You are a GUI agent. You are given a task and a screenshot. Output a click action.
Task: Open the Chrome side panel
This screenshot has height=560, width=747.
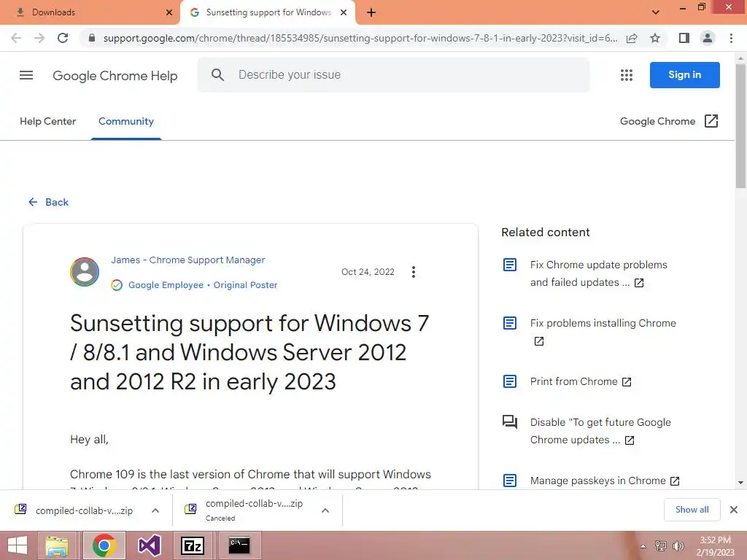click(x=684, y=38)
